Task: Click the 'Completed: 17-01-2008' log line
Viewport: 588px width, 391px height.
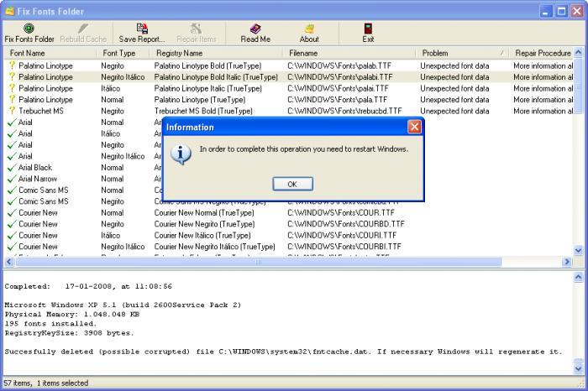Action: (88, 286)
